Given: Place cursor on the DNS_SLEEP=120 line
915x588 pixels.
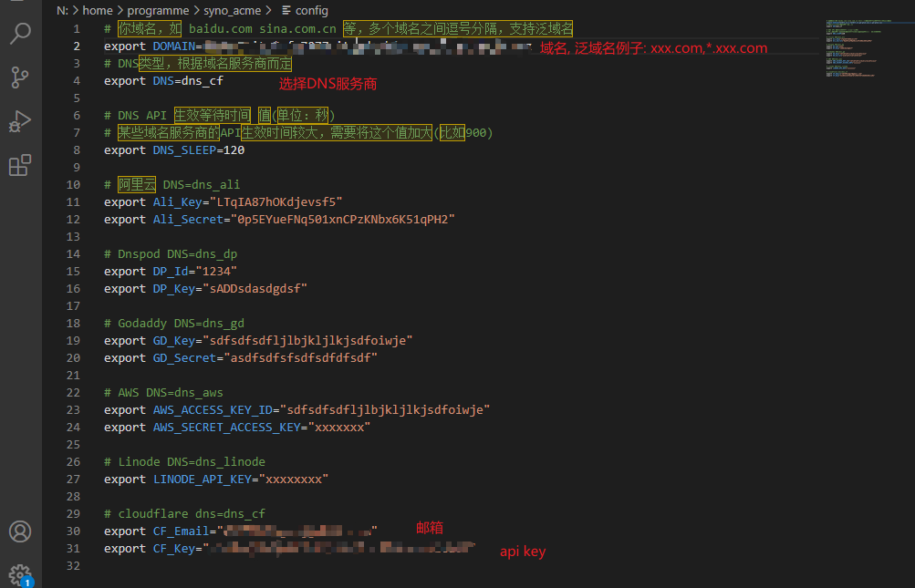Looking at the screenshot, I should 173,150.
